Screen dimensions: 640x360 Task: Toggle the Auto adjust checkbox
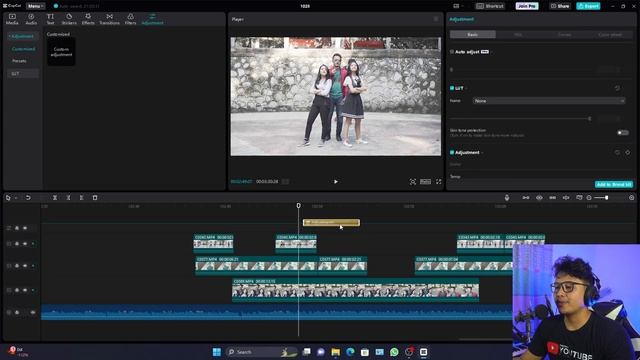452,52
